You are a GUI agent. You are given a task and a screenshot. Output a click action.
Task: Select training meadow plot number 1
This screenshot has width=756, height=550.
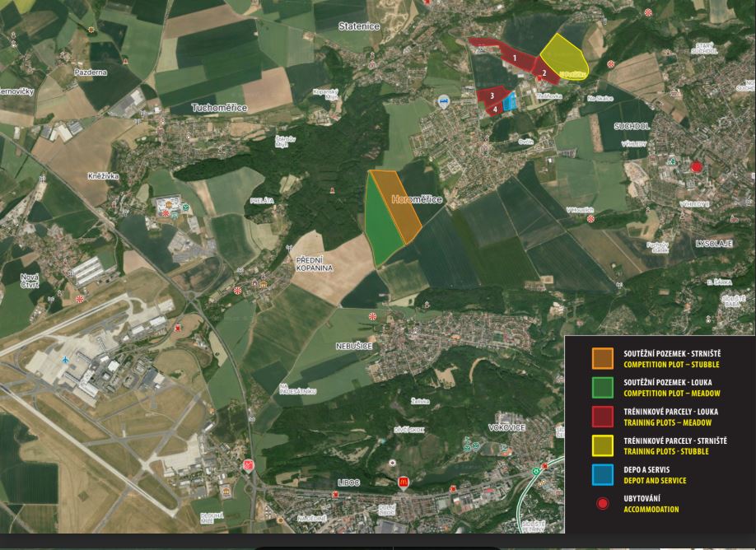(x=512, y=58)
